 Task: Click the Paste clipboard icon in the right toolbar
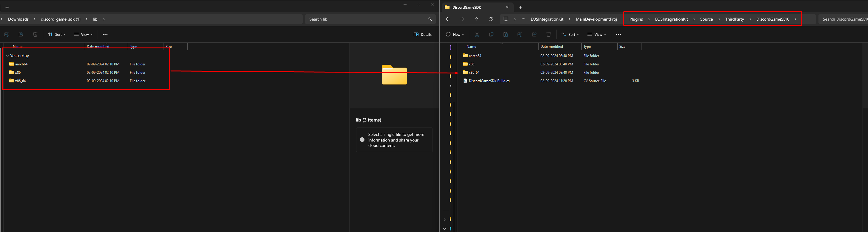tap(505, 34)
